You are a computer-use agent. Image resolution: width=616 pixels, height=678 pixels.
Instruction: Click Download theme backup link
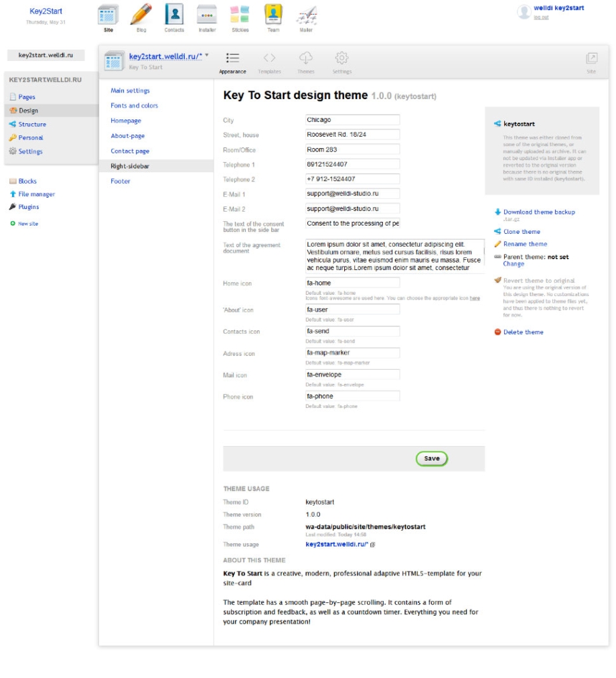coord(539,212)
